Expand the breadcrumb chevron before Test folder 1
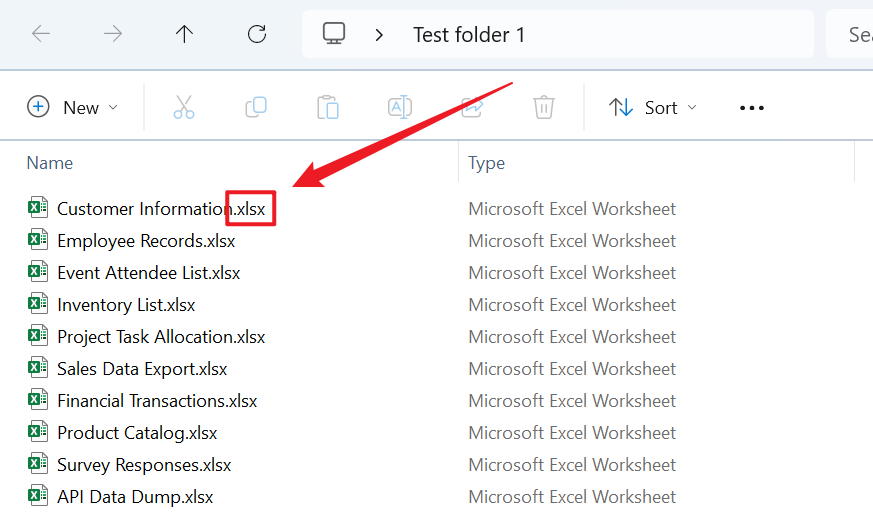 379,34
